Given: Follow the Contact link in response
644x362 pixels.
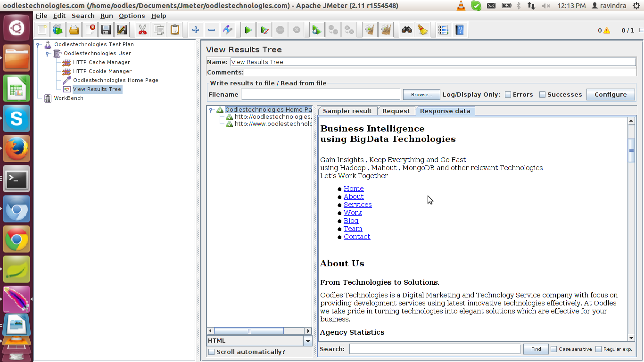Looking at the screenshot, I should click(x=357, y=237).
